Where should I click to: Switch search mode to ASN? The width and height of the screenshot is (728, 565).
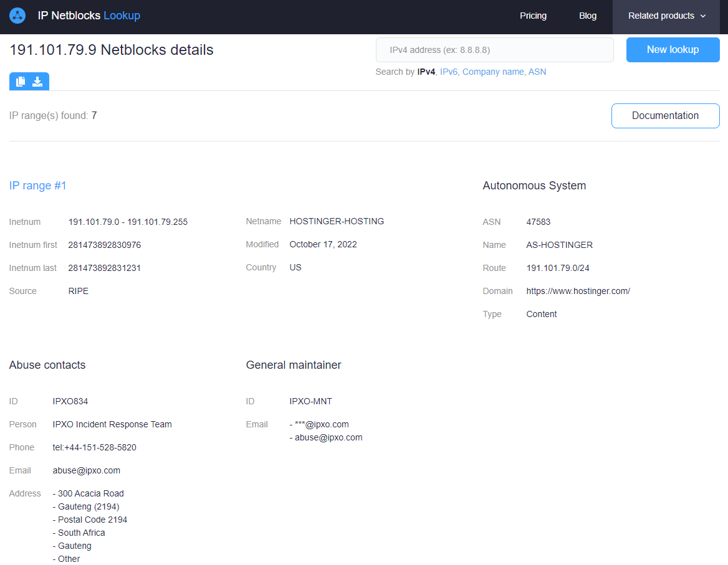coord(537,72)
